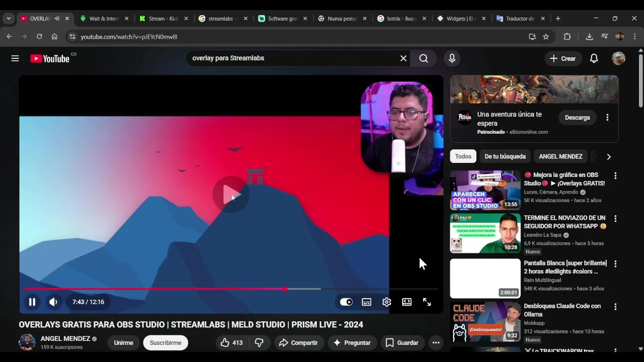This screenshot has height=362, width=644.
Task: Open Chrome three-dot menu
Action: pos(634,37)
